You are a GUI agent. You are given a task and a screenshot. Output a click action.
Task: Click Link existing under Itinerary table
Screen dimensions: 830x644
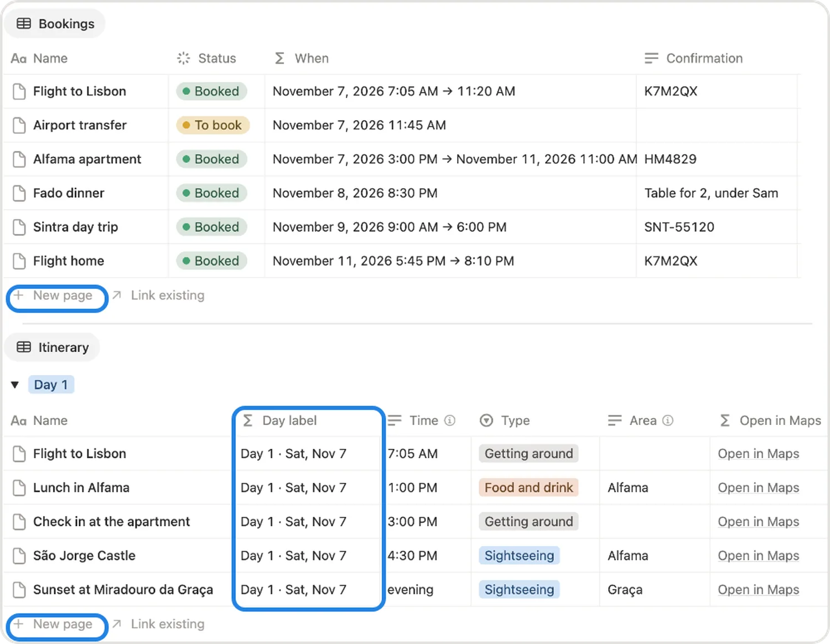(158, 624)
